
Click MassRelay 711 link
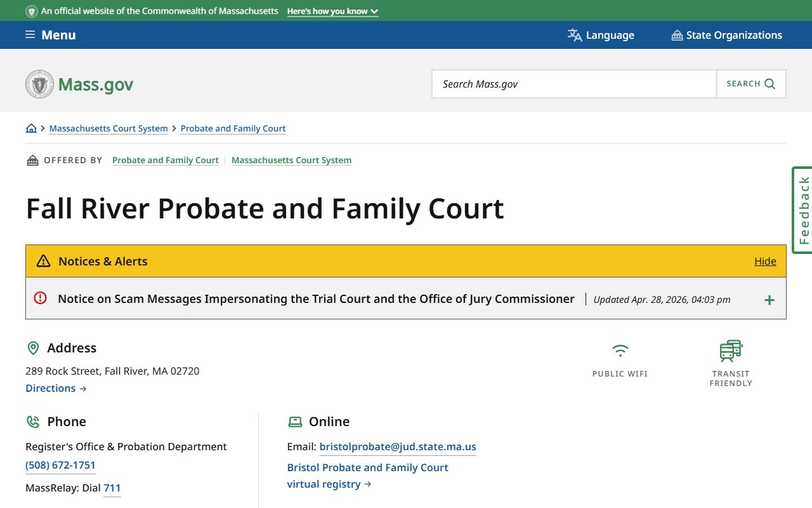click(112, 488)
